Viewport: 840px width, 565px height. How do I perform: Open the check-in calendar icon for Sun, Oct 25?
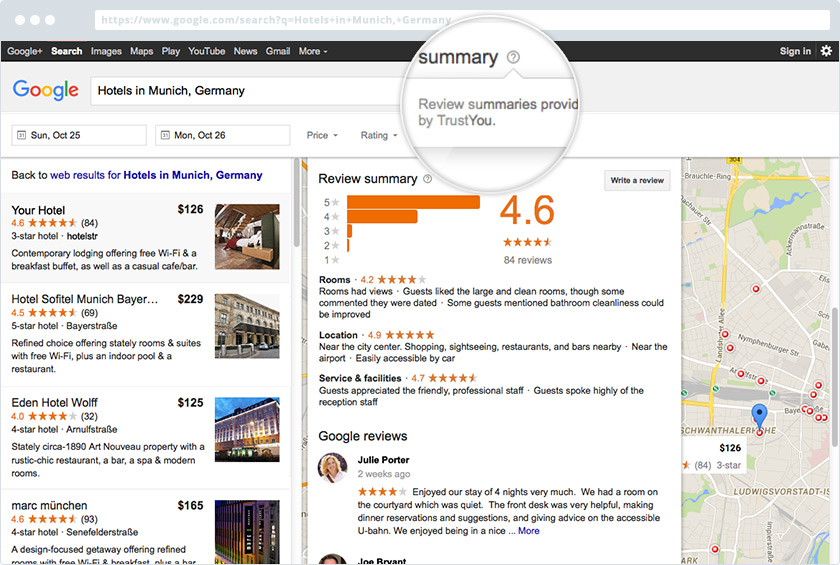(21, 135)
